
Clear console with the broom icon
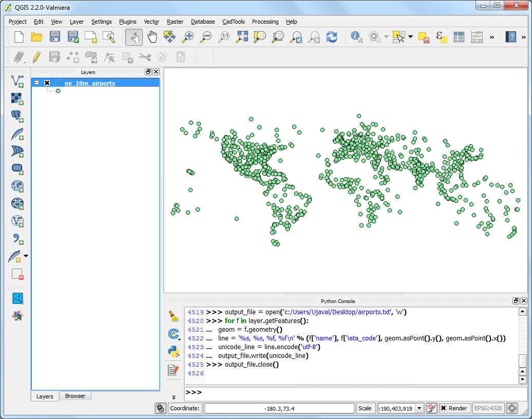click(174, 316)
